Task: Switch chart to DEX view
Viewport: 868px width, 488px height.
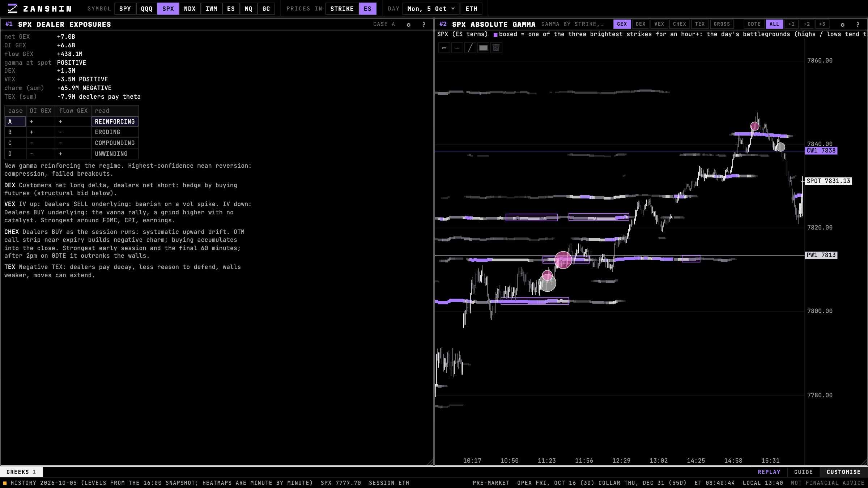Action: (x=641, y=24)
